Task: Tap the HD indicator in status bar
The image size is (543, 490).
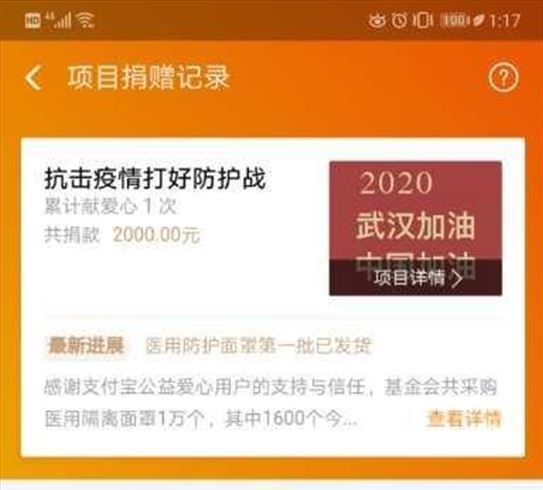Action: 32,21
